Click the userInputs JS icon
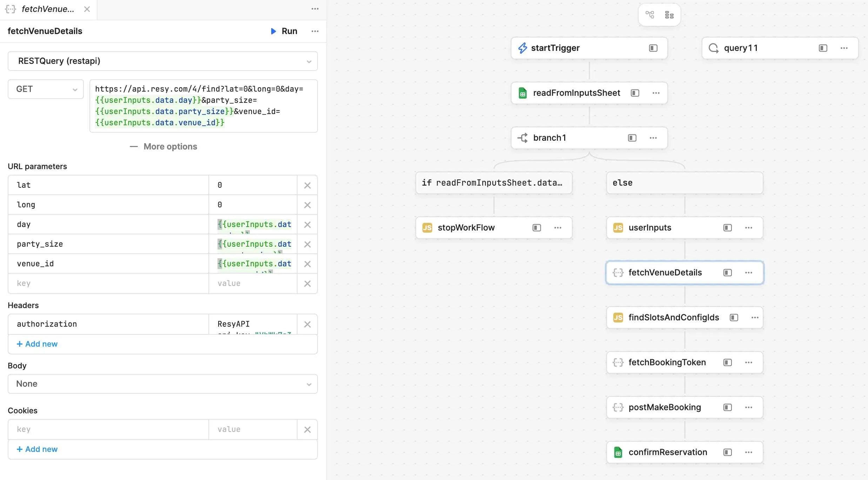The image size is (868, 480). pos(618,228)
